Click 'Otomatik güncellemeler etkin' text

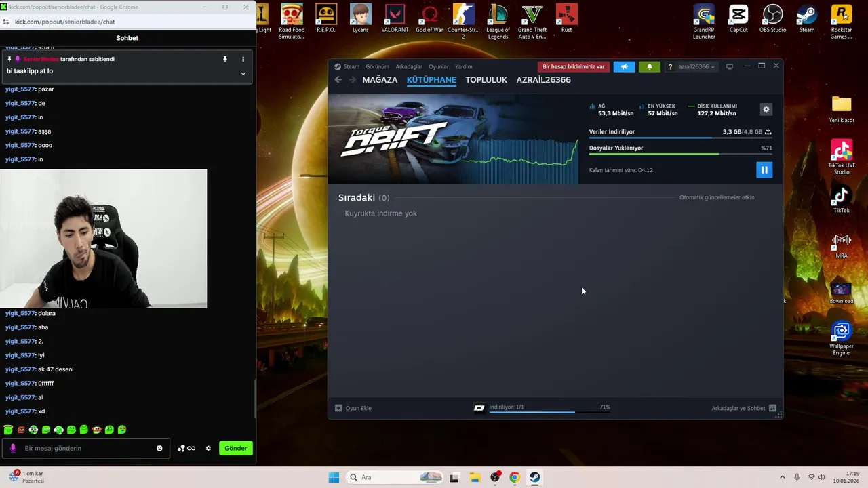(717, 197)
